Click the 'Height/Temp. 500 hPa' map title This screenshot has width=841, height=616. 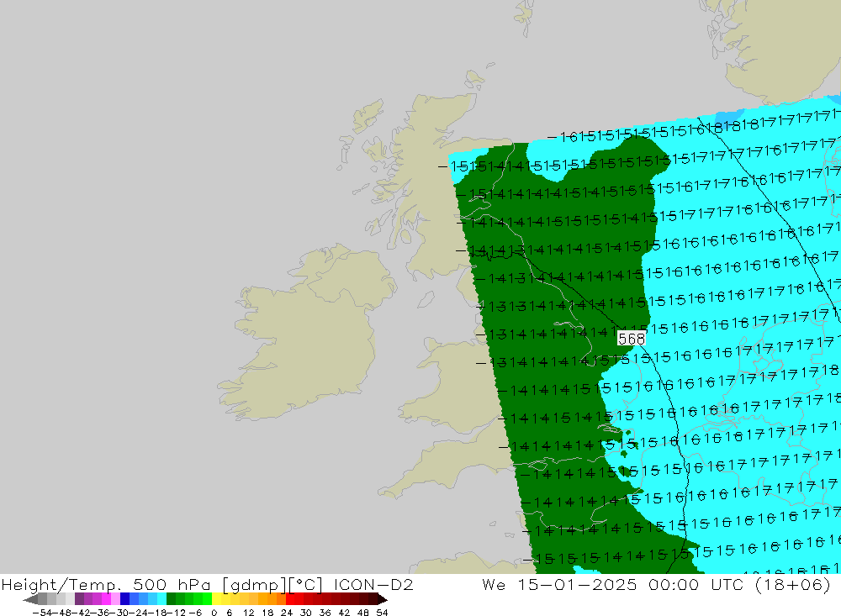106,584
